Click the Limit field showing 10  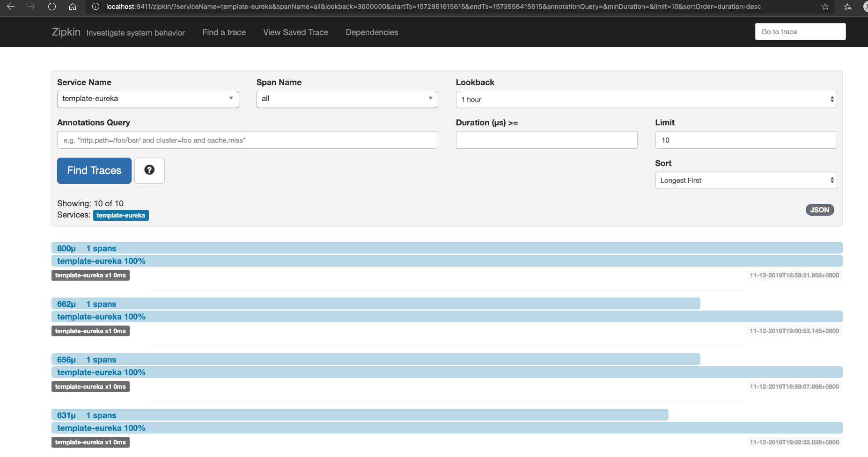746,140
